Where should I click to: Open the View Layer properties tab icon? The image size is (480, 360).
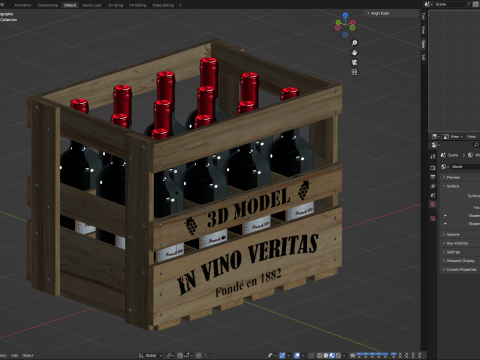(x=433, y=186)
